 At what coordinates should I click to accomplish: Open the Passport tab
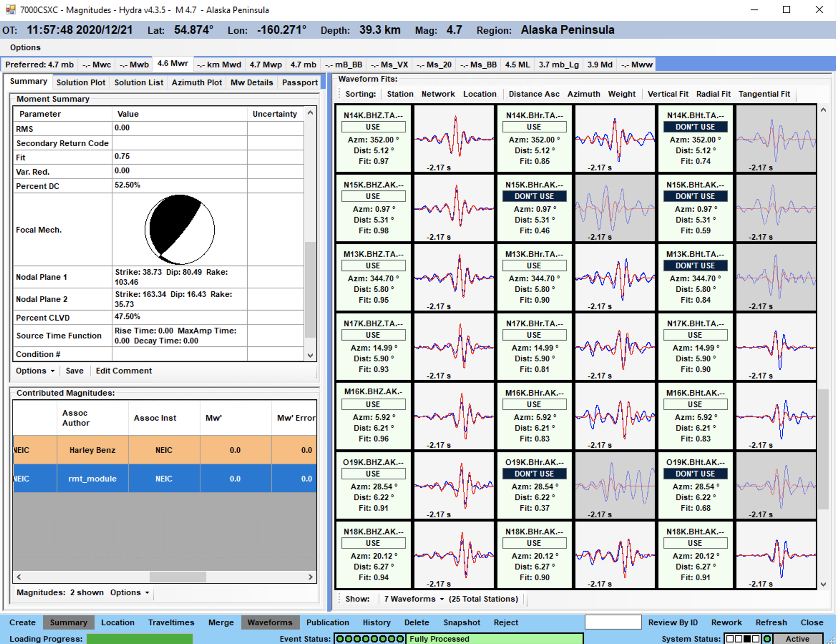point(300,82)
